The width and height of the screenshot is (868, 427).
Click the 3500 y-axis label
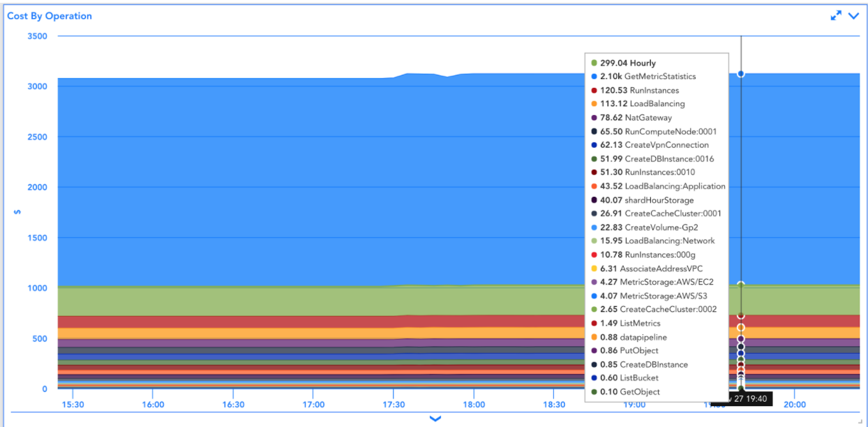37,36
